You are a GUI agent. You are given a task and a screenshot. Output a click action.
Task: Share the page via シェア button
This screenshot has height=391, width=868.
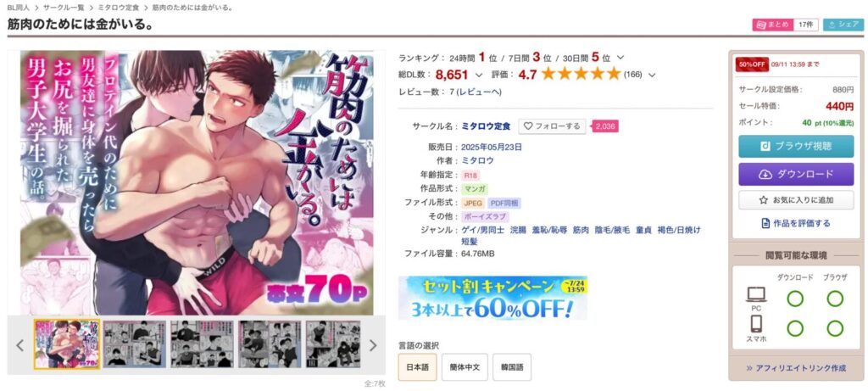pyautogui.click(x=843, y=25)
